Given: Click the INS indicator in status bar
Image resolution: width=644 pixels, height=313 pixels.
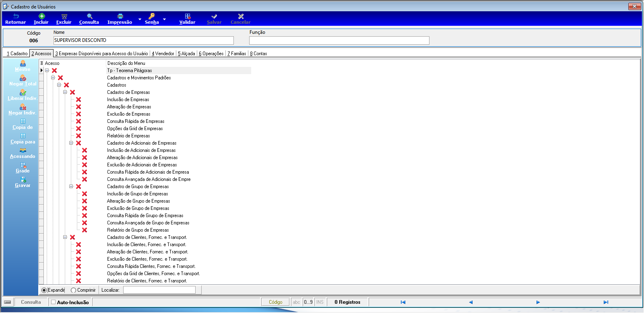Looking at the screenshot, I should point(320,302).
